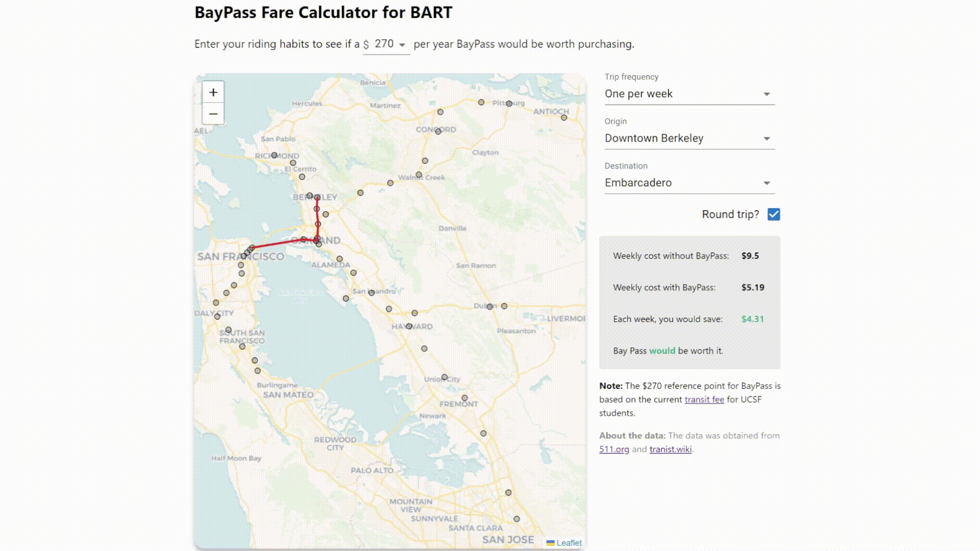The width and height of the screenshot is (980, 551).
Task: Click the page title BayPass Fare Calculator
Action: pos(323,12)
